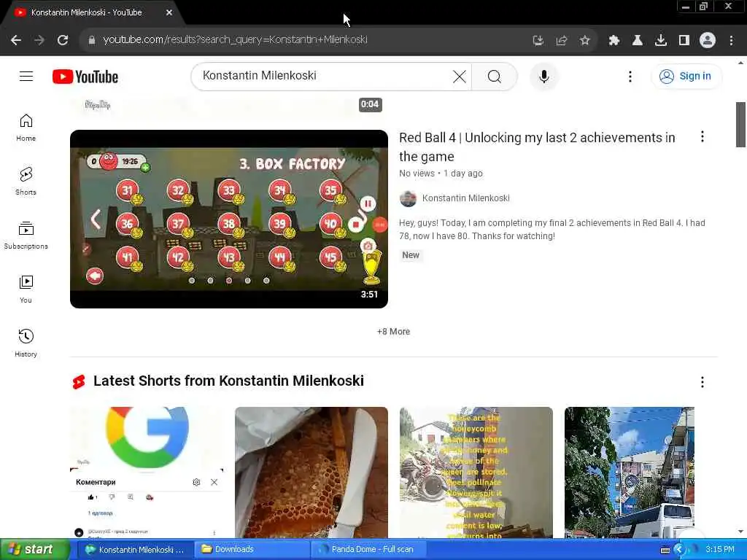The width and height of the screenshot is (747, 560).
Task: Click the Konstantin Milenkoski taskbar button
Action: point(135,550)
